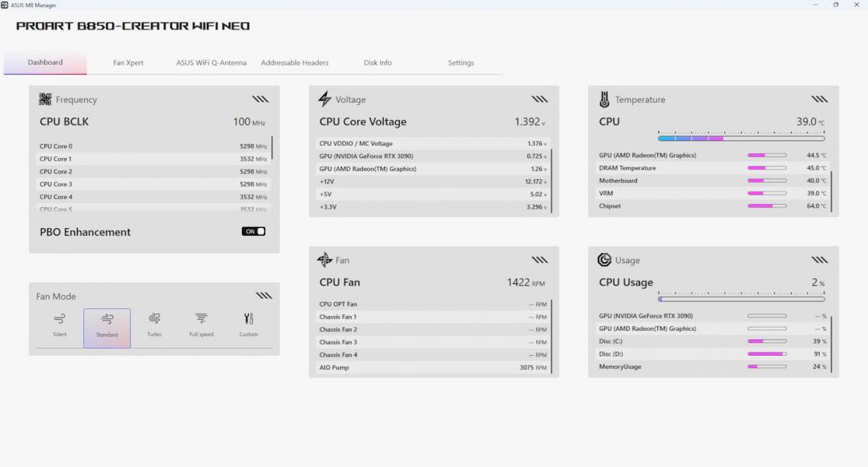The image size is (868, 467).
Task: Select the Silent fan mode icon
Action: 60,319
